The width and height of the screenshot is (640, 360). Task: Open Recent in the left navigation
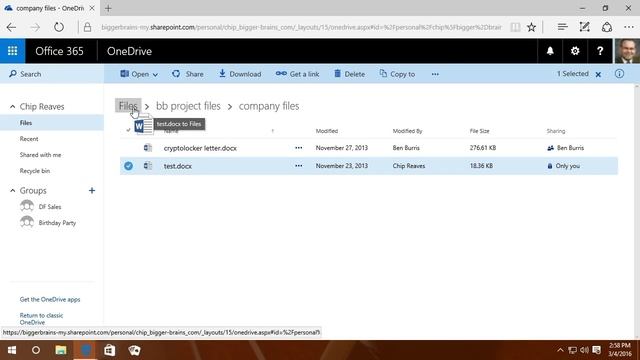(x=29, y=139)
